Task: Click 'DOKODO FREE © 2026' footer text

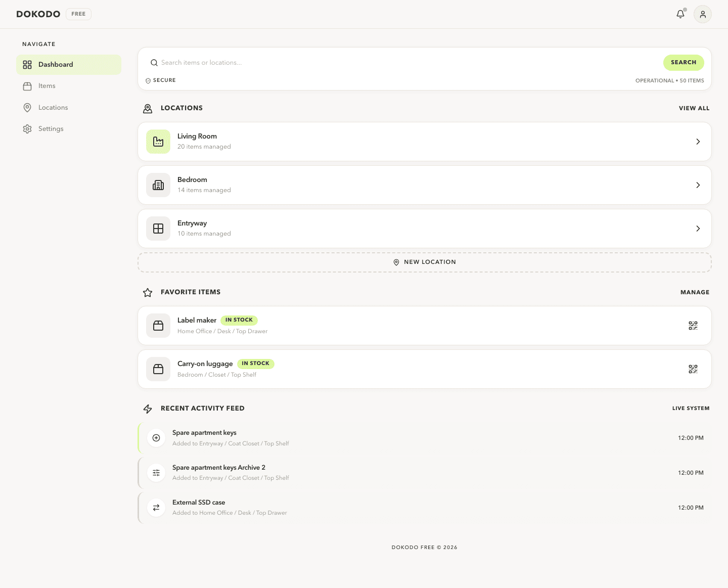Action: pos(424,548)
